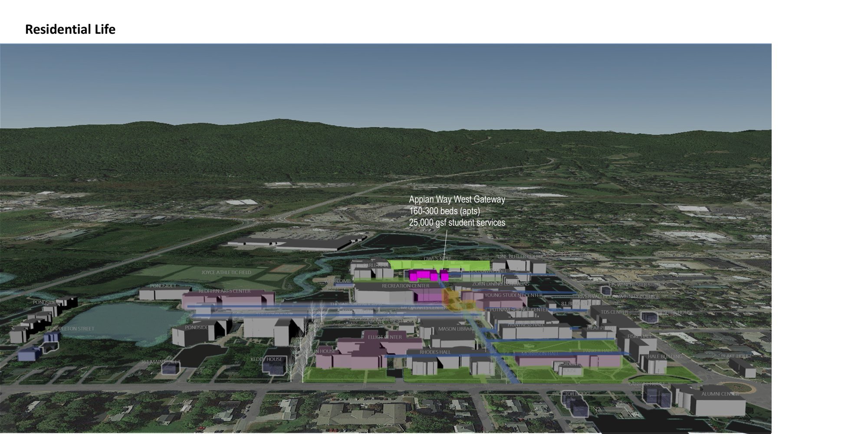
Task: Click the 'MASON LIBRARY' label
Action: [456, 329]
